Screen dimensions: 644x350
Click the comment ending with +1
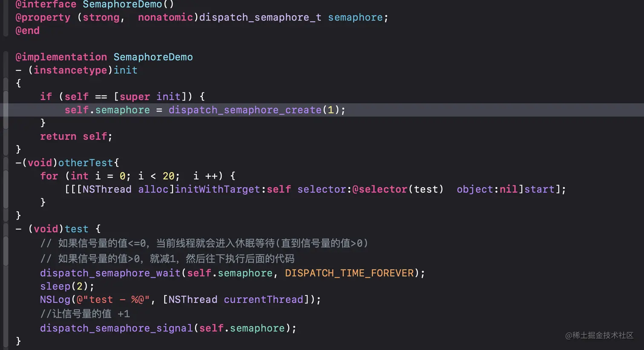pyautogui.click(x=85, y=314)
